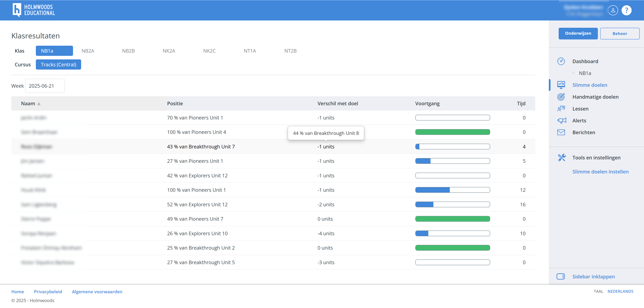Click '70 % van Pioneers Unit 1' cell
Screen dimensions: 644x308
click(x=195, y=118)
